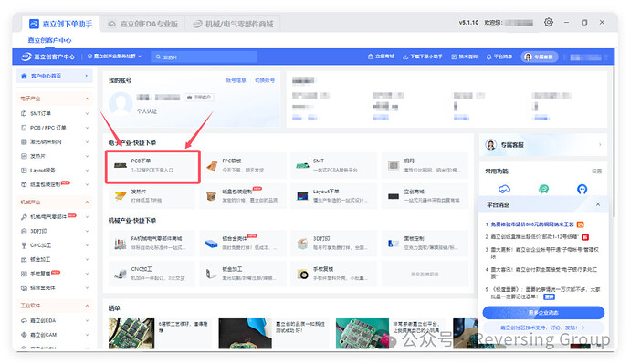This screenshot has height=364, width=630.
Task: Open first 晒单 circuit board thumbnail
Action: pos(131,333)
